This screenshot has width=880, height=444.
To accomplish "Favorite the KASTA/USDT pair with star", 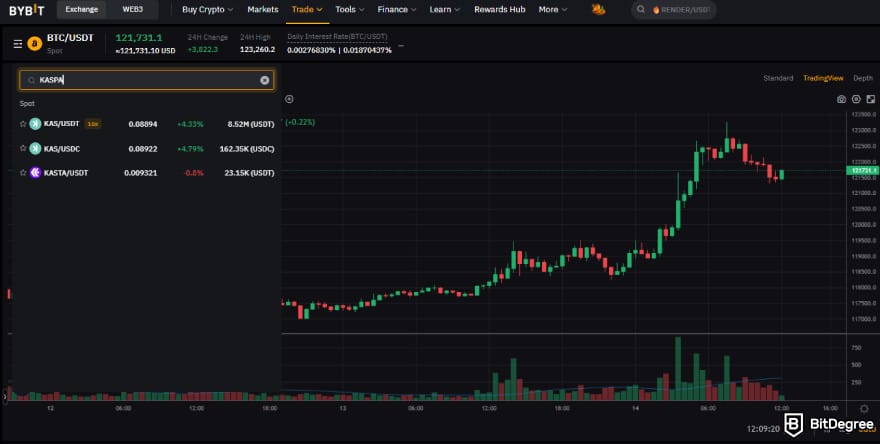I will click(x=23, y=172).
